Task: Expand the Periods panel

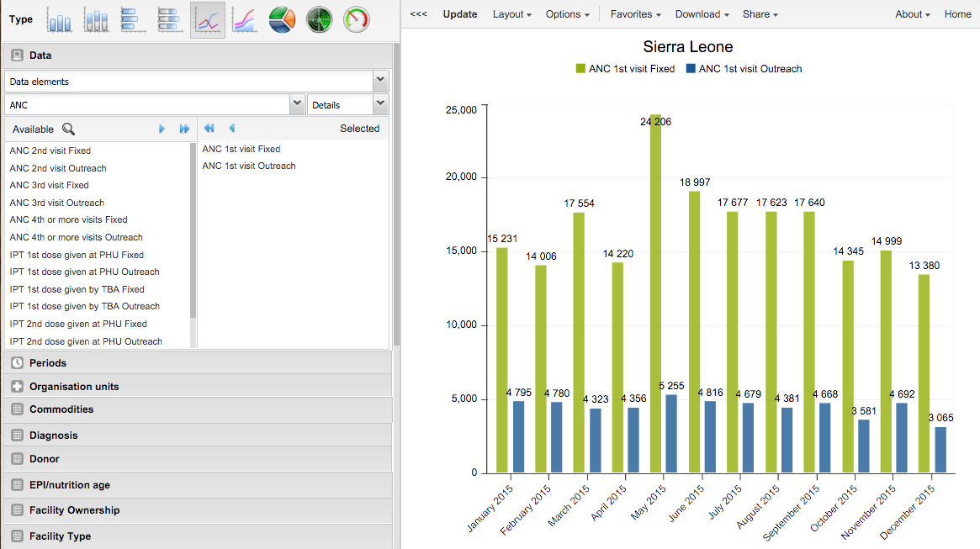Action: (x=48, y=363)
